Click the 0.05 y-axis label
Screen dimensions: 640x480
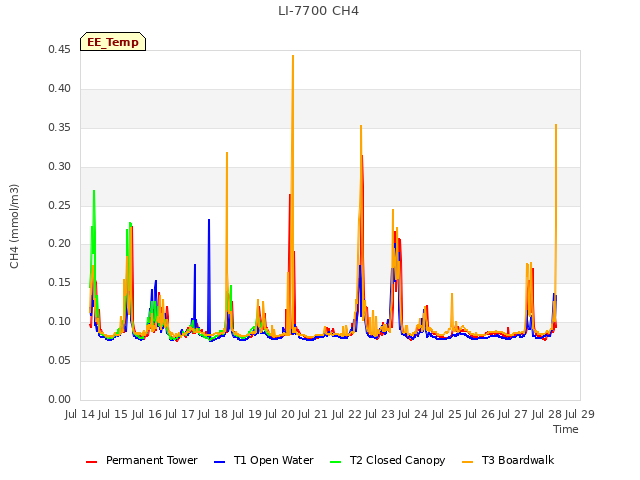[x=59, y=360]
